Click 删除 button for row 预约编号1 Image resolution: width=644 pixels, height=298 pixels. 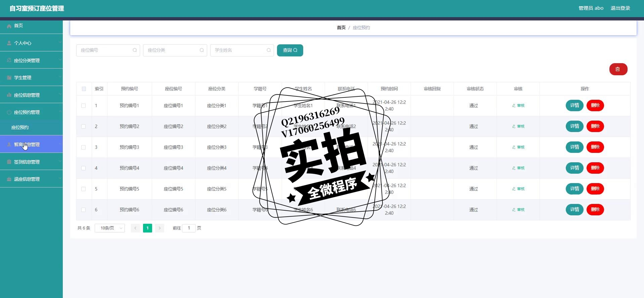tap(595, 105)
